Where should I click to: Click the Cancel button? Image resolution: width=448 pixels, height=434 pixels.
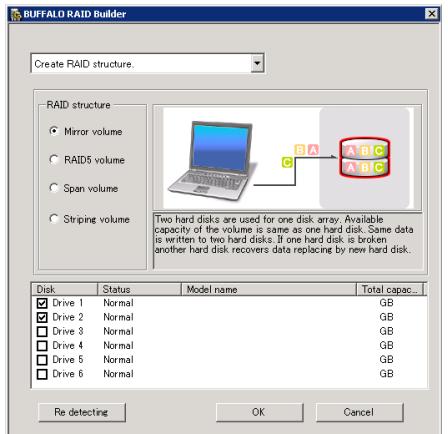tap(359, 412)
